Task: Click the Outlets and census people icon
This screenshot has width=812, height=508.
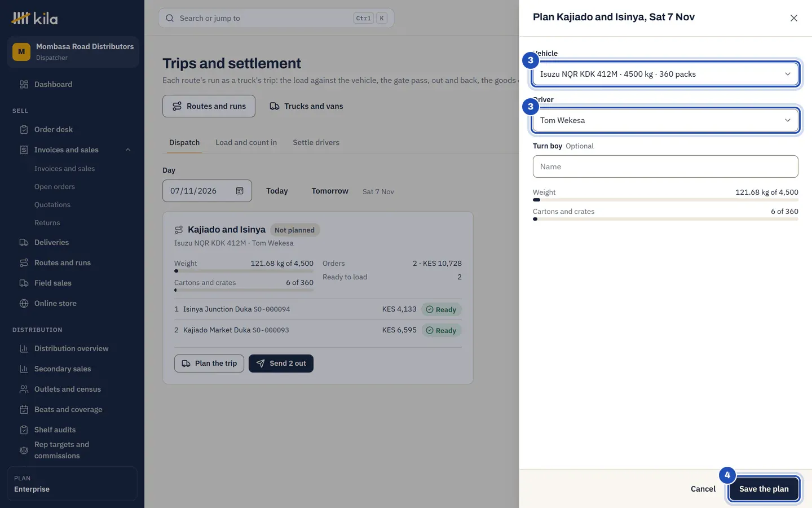Action: pyautogui.click(x=24, y=389)
